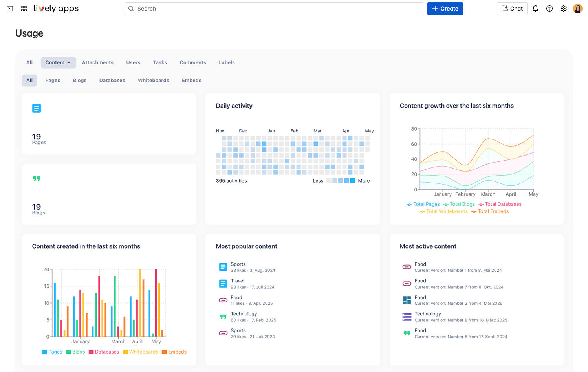Switch to the Attachments tab

(x=97, y=62)
